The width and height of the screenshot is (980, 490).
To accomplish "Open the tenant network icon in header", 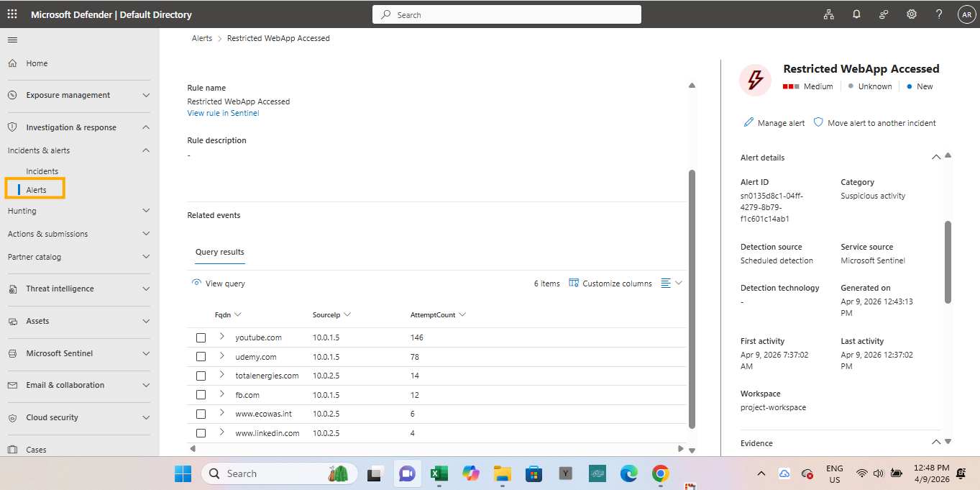I will pos(829,14).
